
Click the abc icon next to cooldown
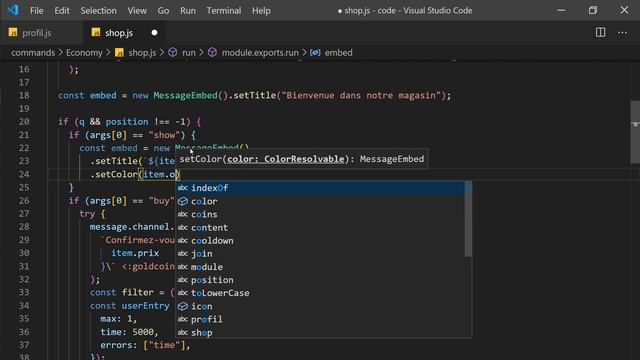coord(182,240)
